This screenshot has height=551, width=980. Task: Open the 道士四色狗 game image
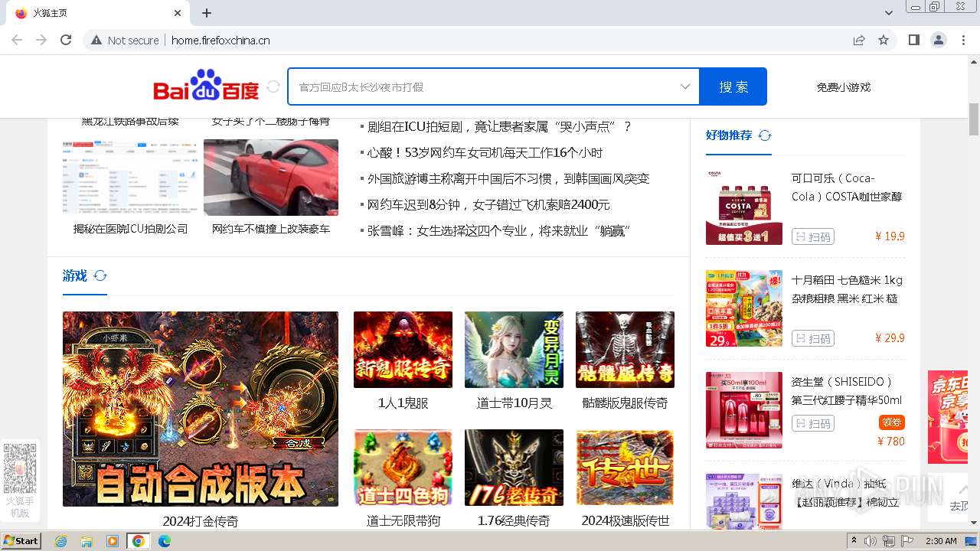[x=403, y=468]
